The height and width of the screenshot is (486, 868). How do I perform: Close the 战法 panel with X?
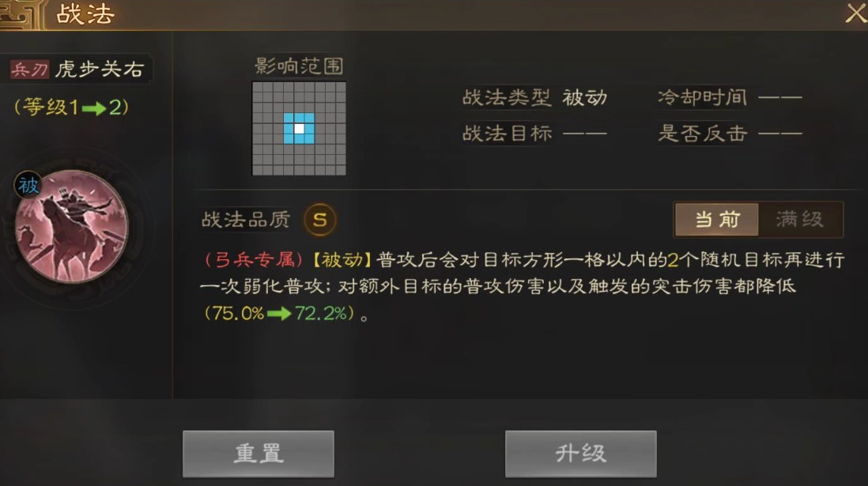856,13
